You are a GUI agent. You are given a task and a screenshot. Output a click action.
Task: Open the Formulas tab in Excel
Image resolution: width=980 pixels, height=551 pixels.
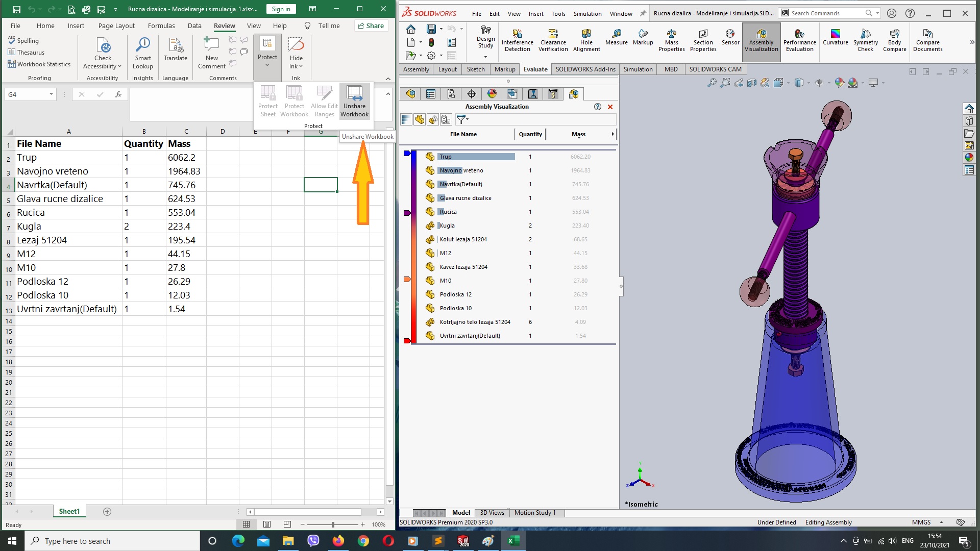(161, 26)
